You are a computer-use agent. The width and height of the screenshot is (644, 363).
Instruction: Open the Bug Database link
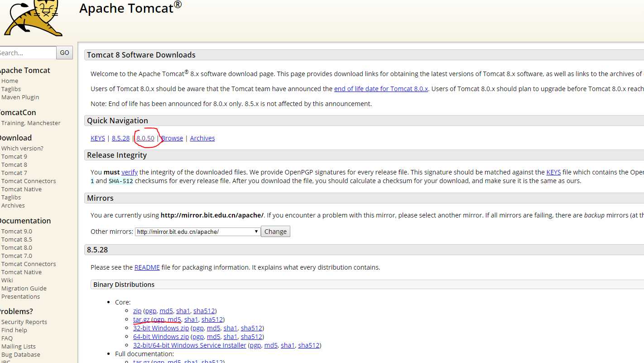(21, 354)
